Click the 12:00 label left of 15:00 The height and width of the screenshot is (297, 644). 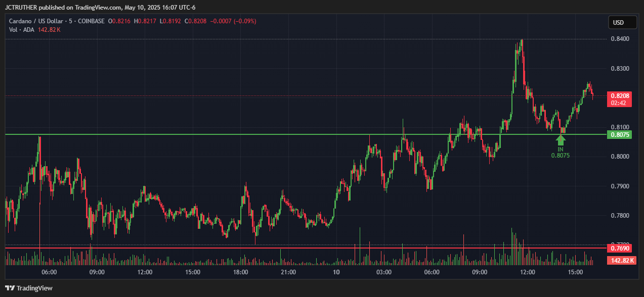(145, 272)
